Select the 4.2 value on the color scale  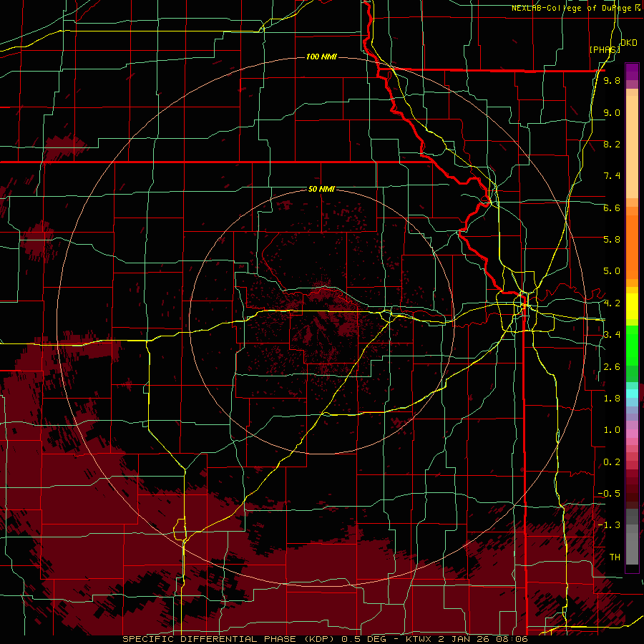[612, 303]
